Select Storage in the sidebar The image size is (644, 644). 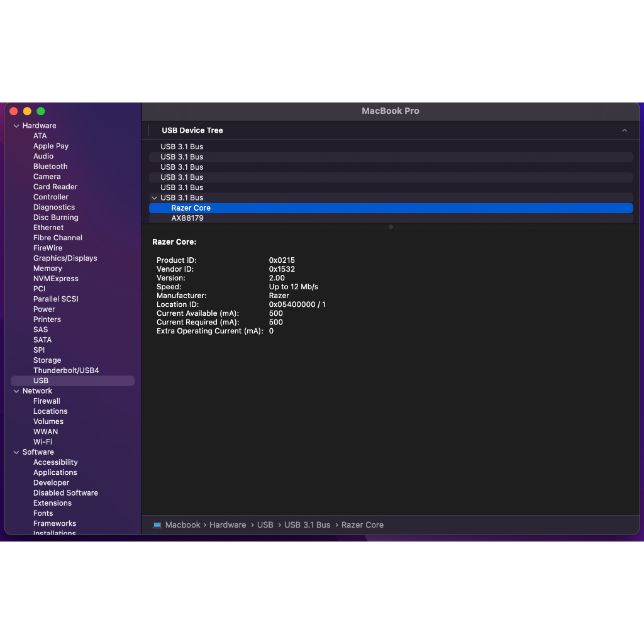47,360
